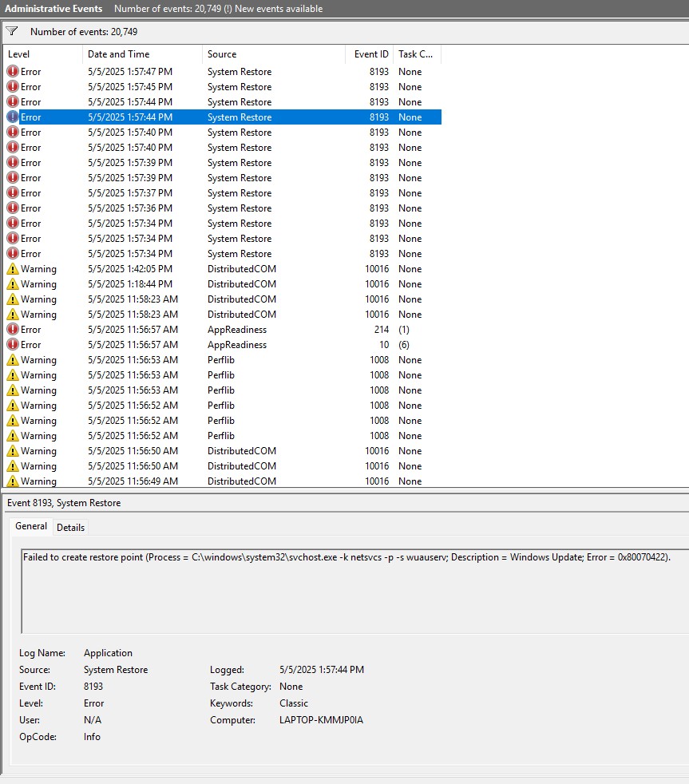Sort by Task Category column header
Screen dimensions: 689x784
[x=417, y=54]
